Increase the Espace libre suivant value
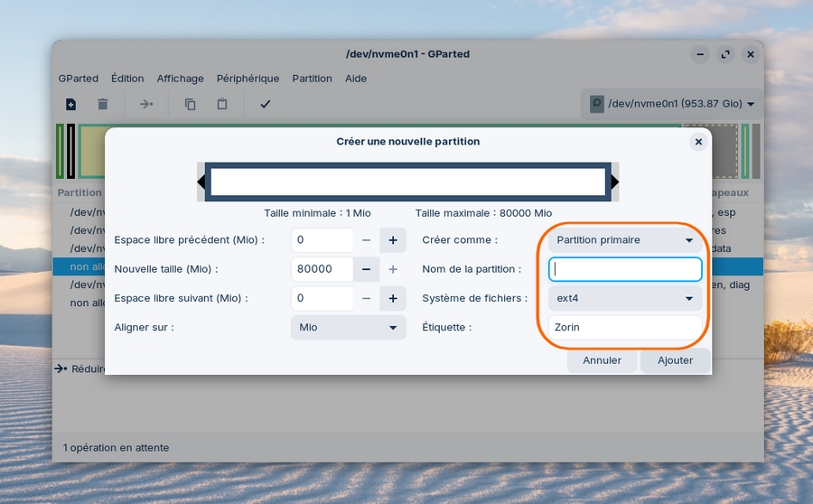Viewport: 813px width, 504px height. [393, 298]
